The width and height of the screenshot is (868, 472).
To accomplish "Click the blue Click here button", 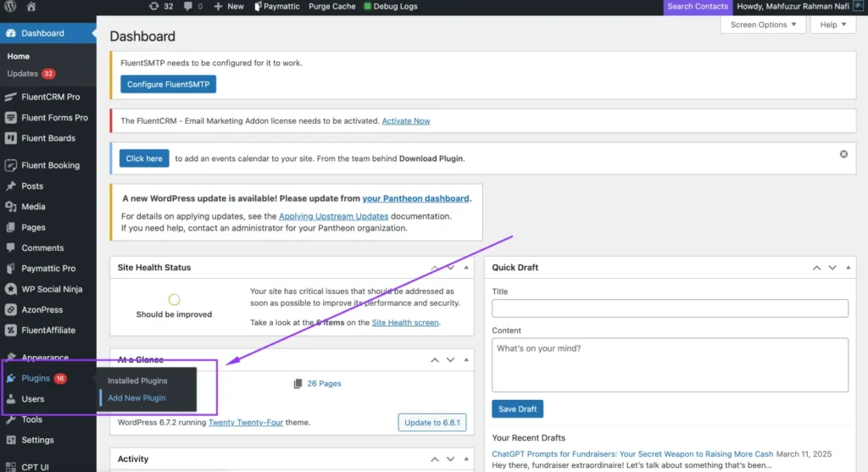I will pyautogui.click(x=144, y=158).
